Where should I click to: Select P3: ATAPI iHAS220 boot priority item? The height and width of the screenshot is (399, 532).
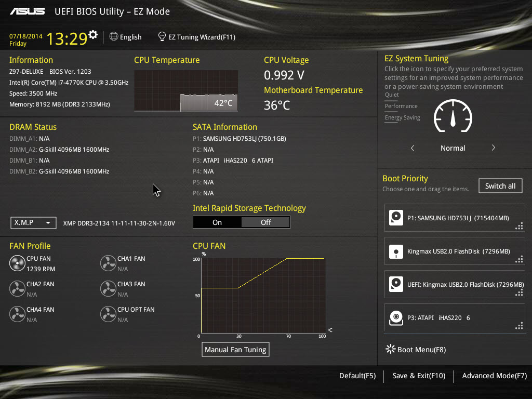[455, 317]
